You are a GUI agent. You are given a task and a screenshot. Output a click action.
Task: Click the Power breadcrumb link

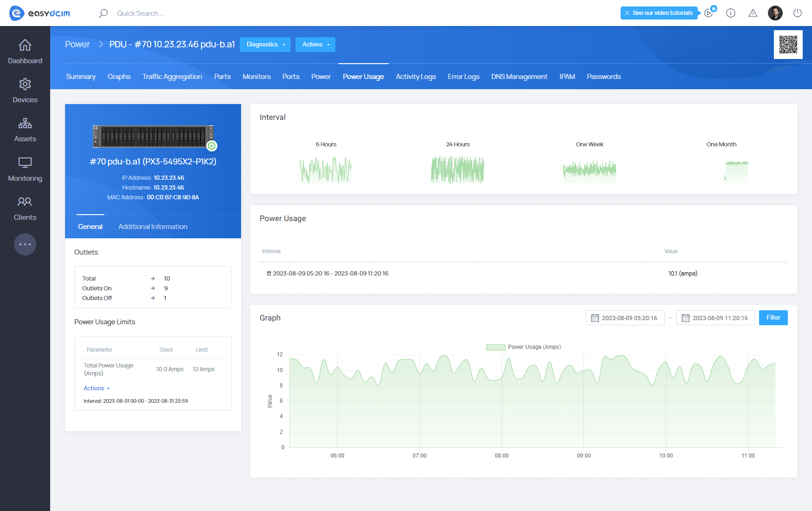77,44
